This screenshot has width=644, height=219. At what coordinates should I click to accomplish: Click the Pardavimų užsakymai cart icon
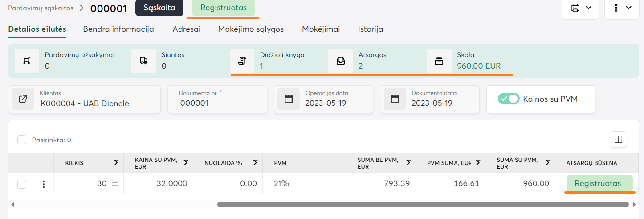coord(27,61)
